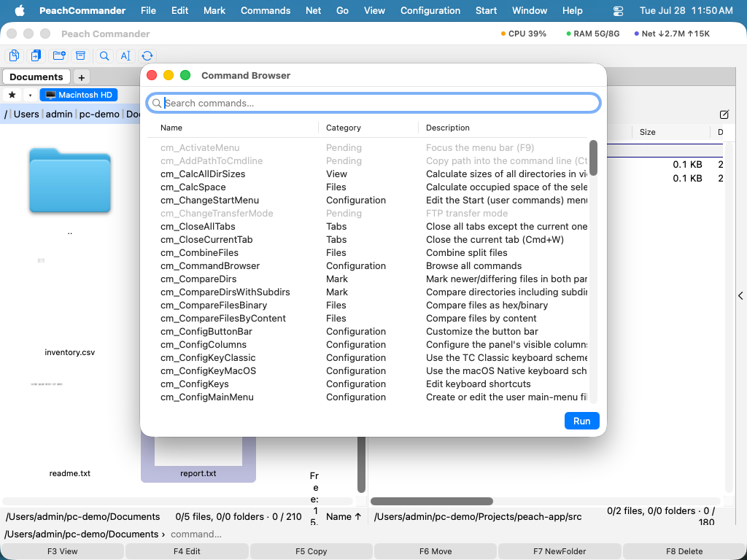Select cm_CompareFilesBinary command row
The width and height of the screenshot is (747, 560).
click(368, 305)
